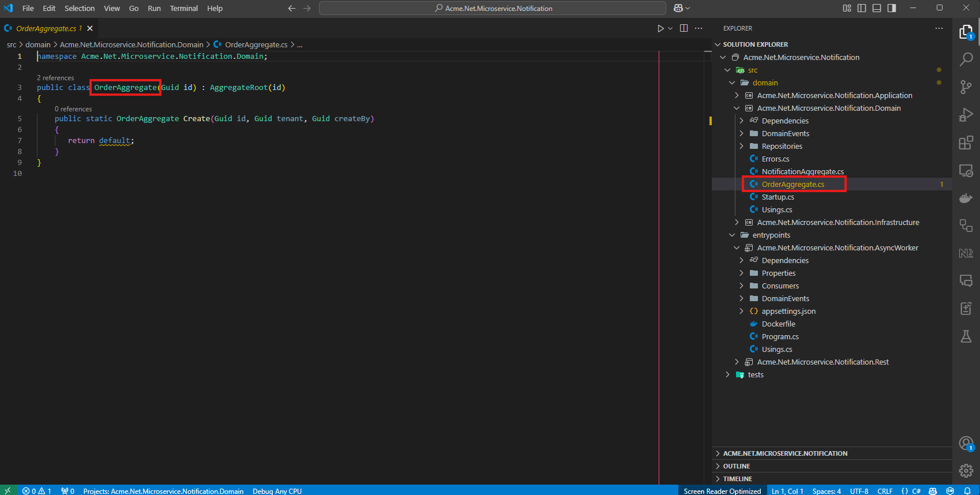This screenshot has width=980, height=495.
Task: Expand Acme.Net.Microservice.Notification.Infrastructure project
Action: pyautogui.click(x=737, y=222)
